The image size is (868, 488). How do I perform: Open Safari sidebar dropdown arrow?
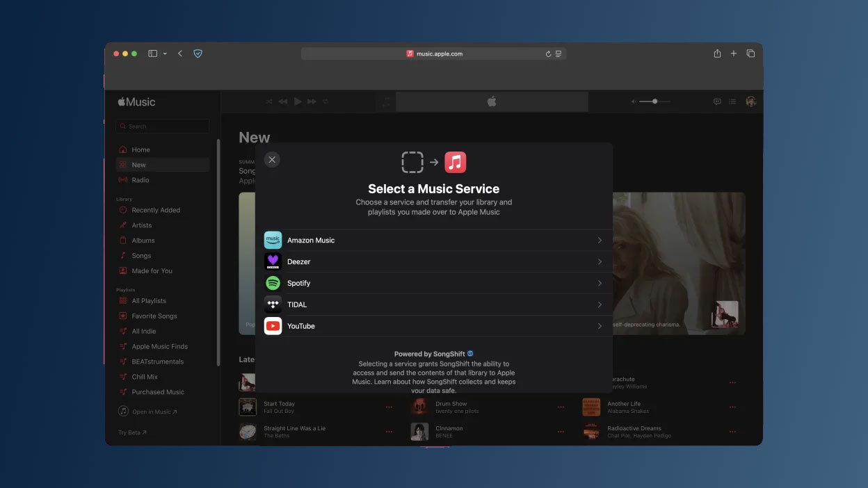click(165, 54)
